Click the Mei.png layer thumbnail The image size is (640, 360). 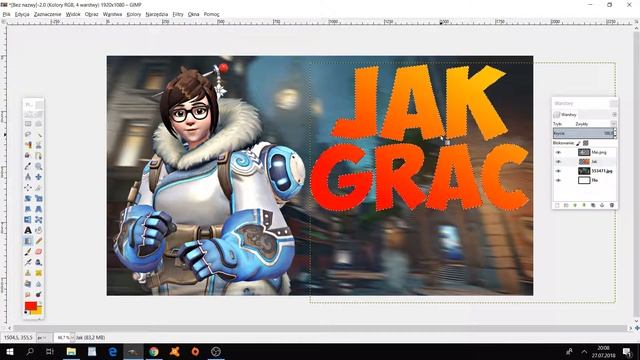584,152
